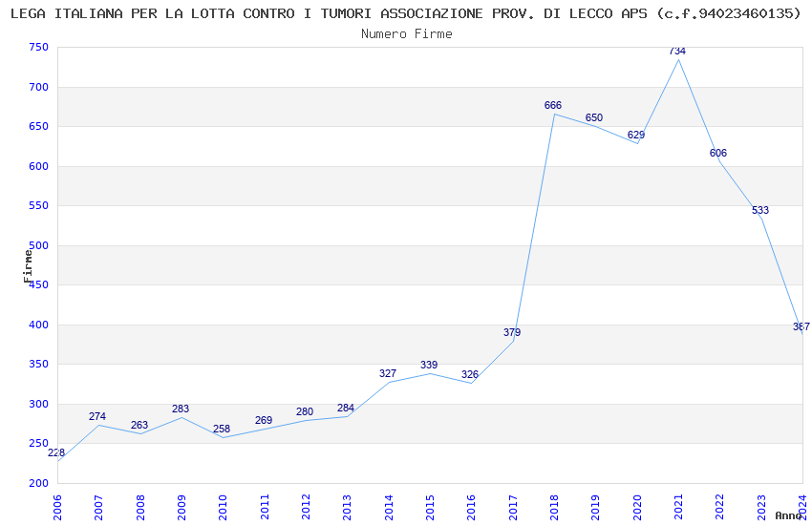Click y-axis value 750
This screenshot has width=812, height=525.
point(38,47)
